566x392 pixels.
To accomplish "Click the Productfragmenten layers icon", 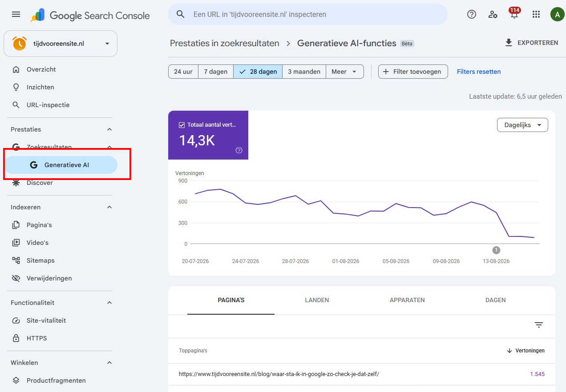I will point(16,380).
